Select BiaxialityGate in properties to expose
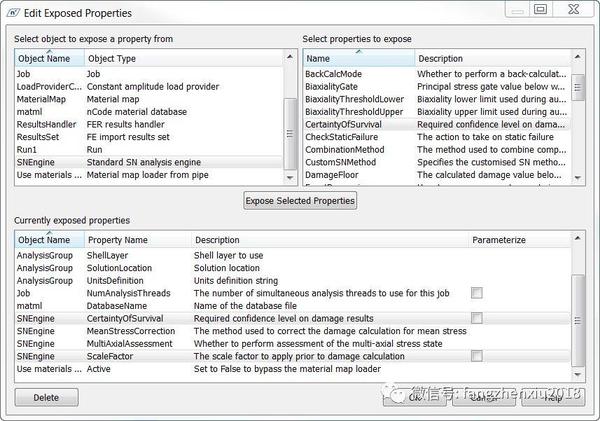 (333, 86)
